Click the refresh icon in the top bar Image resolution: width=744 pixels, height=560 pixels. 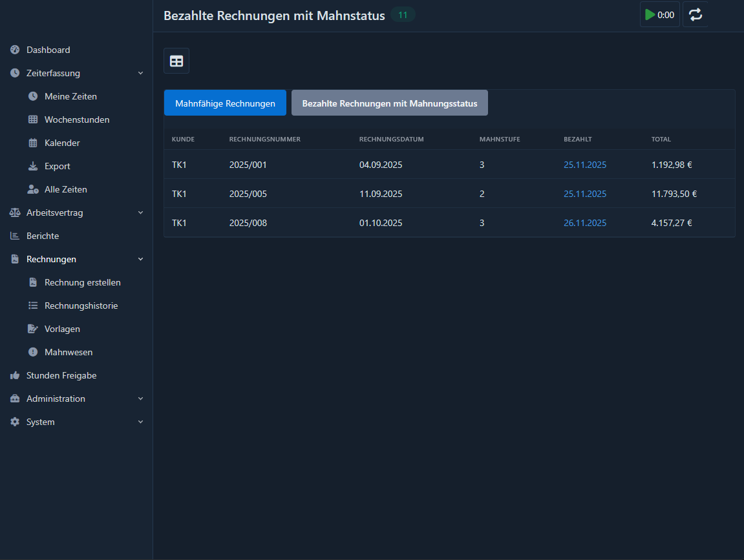point(695,14)
